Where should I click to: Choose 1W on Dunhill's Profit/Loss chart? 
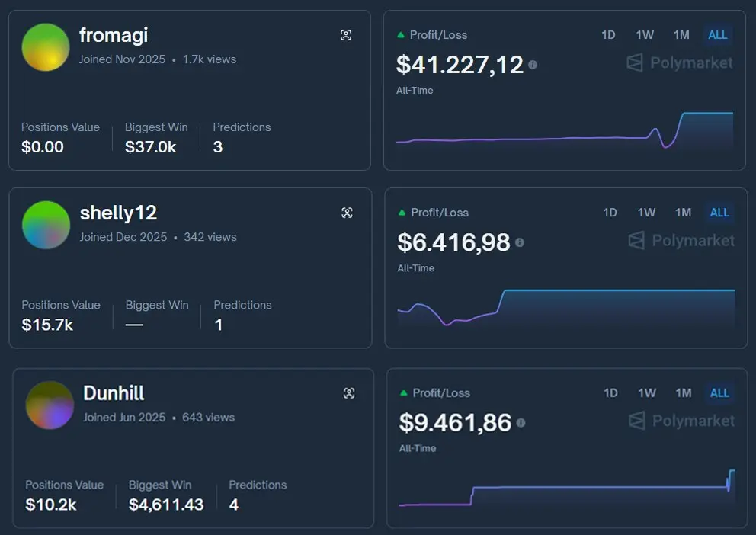[x=647, y=393]
